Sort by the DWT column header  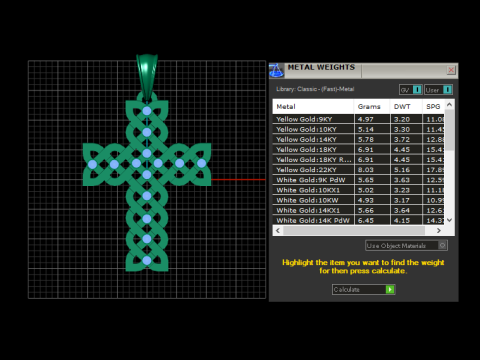tap(406, 107)
